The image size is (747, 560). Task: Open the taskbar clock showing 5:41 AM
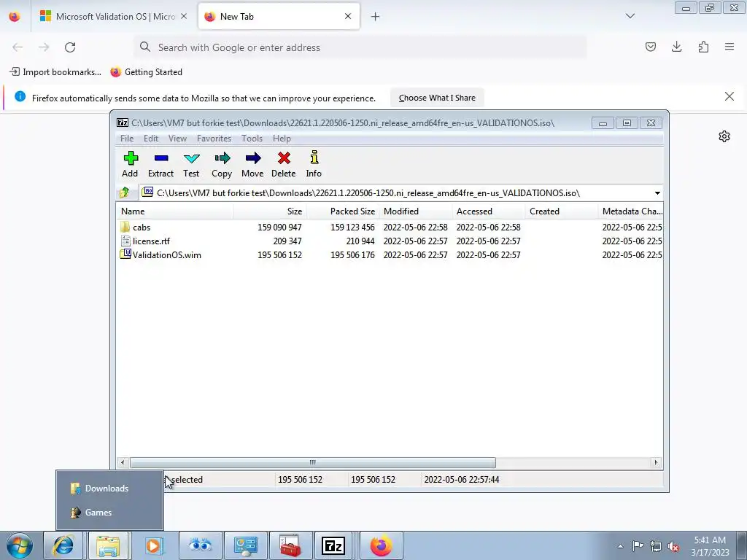pyautogui.click(x=710, y=546)
